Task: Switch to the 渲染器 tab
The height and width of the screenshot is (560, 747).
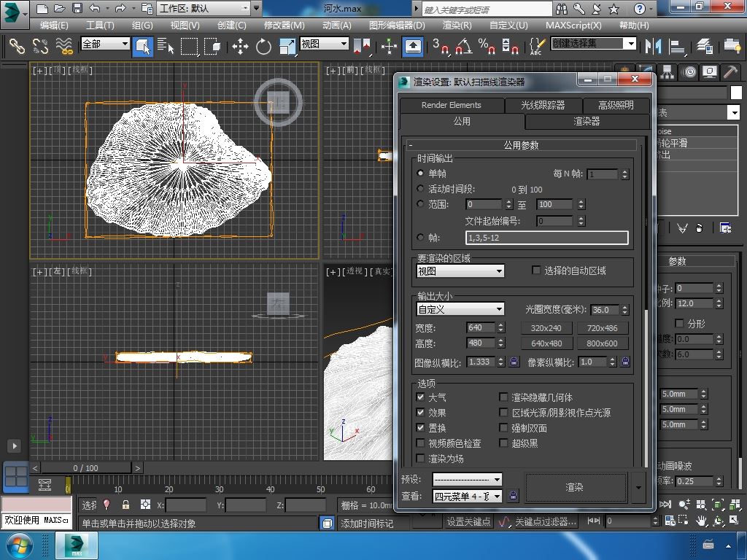Action: [587, 122]
